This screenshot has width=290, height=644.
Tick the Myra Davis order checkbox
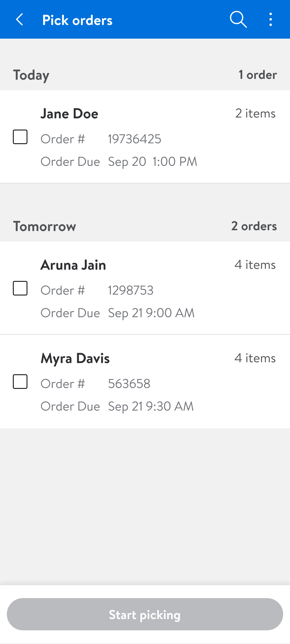coord(20,382)
